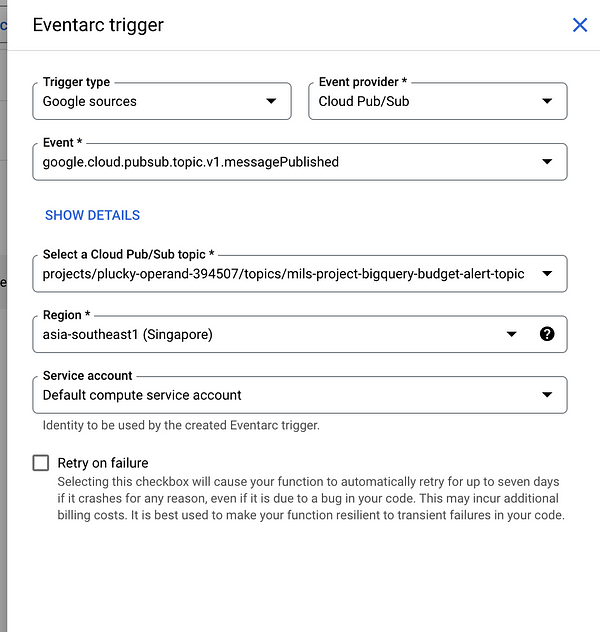Open the 'Google sources' trigger type selector
The height and width of the screenshot is (632, 600).
(x=150, y=101)
